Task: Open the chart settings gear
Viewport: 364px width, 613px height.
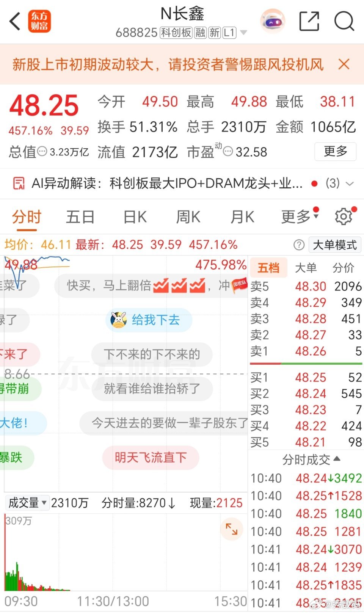Action: (344, 216)
